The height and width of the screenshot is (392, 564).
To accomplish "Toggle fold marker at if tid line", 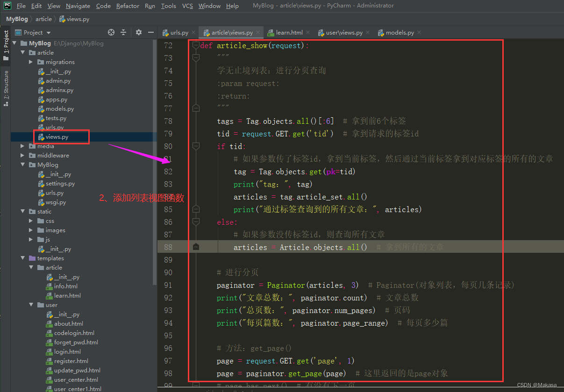I will click(x=196, y=146).
